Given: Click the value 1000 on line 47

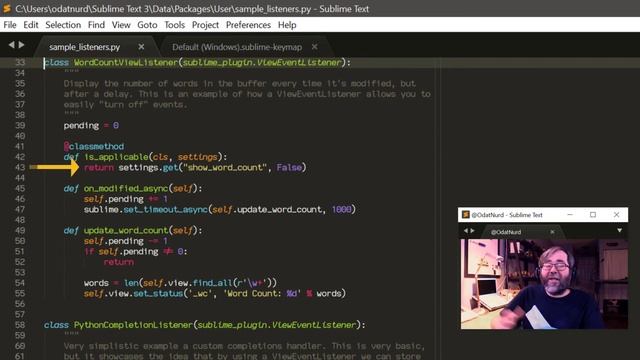Looking at the screenshot, I should pyautogui.click(x=341, y=209).
